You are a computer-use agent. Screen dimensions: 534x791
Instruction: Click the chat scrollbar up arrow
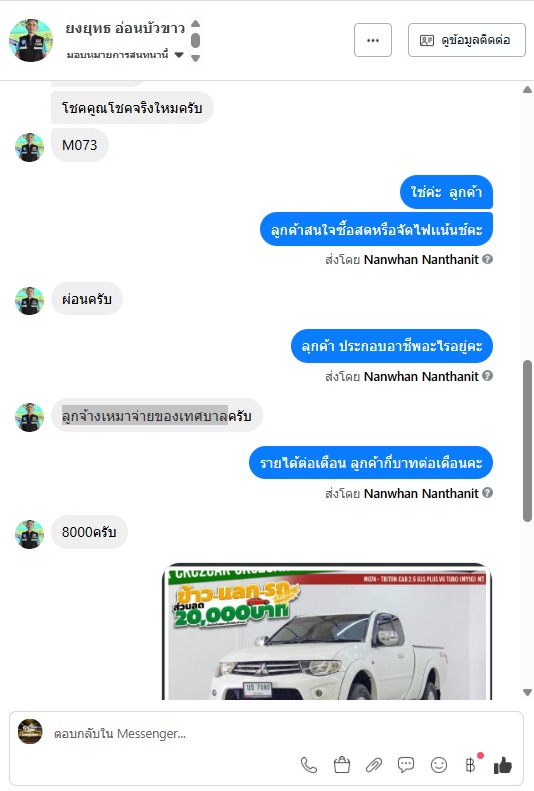click(x=527, y=89)
